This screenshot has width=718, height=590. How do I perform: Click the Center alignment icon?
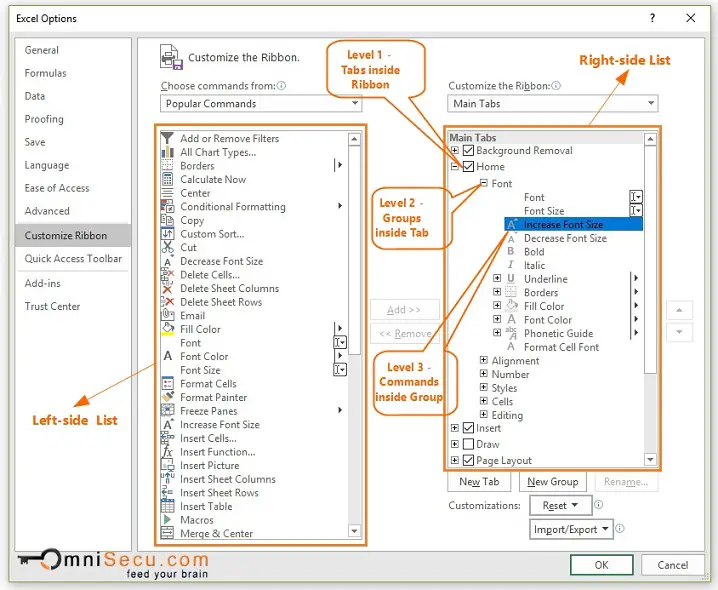(167, 193)
